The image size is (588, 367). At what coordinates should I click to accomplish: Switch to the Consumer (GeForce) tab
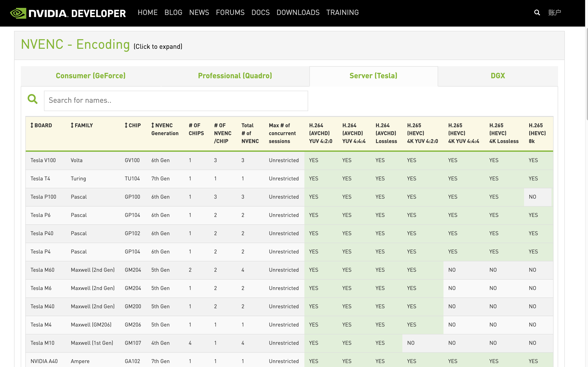pos(91,76)
